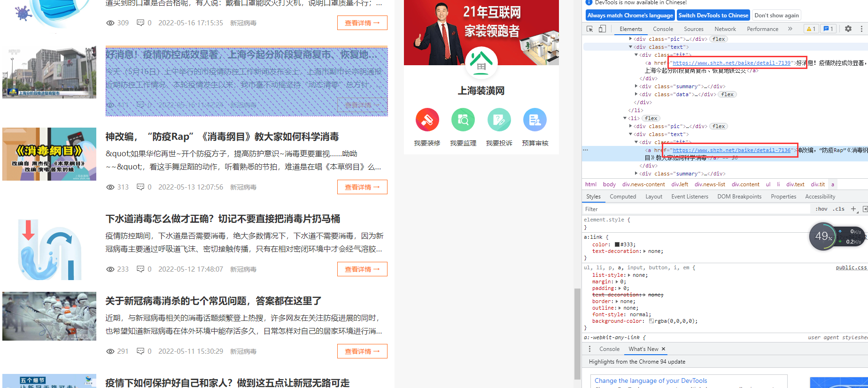Close the What's New drawer tab
The width and height of the screenshot is (868, 388).
click(663, 349)
